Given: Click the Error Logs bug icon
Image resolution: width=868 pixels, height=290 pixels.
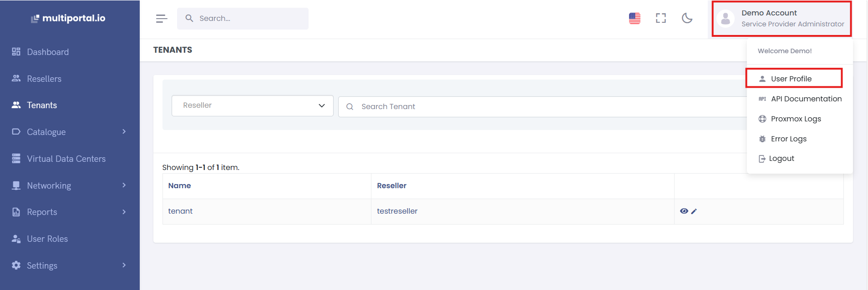Looking at the screenshot, I should tap(762, 139).
